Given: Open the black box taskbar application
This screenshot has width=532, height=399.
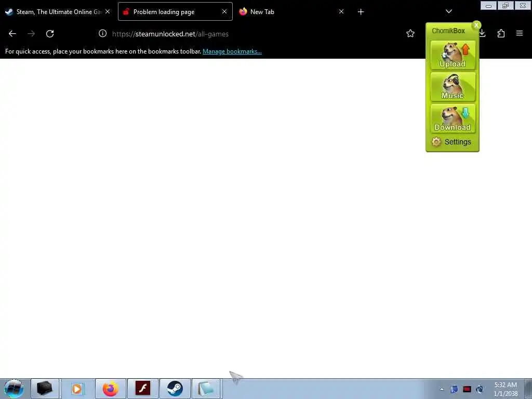Looking at the screenshot, I should point(45,389).
